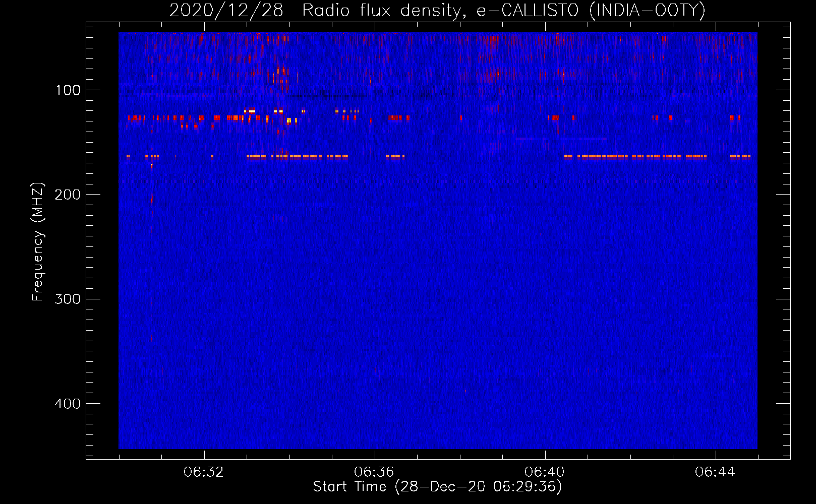Click the "Start Time (28-Dec-20 06:29:36)" axis label
This screenshot has width=816, height=504.
tap(437, 487)
